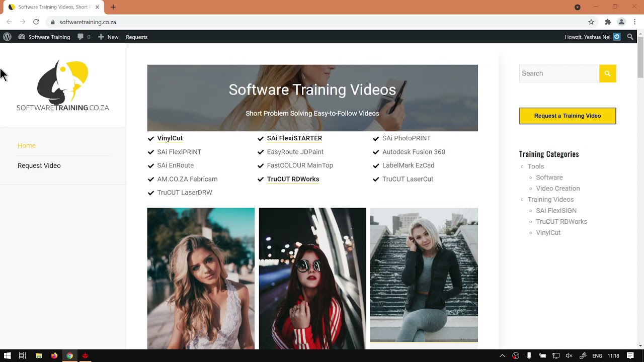644x362 pixels.
Task: Click the browser forward arrow
Action: point(23,22)
